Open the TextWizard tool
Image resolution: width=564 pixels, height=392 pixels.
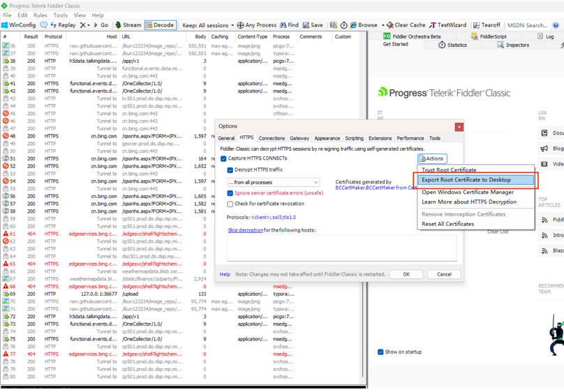coord(433,25)
